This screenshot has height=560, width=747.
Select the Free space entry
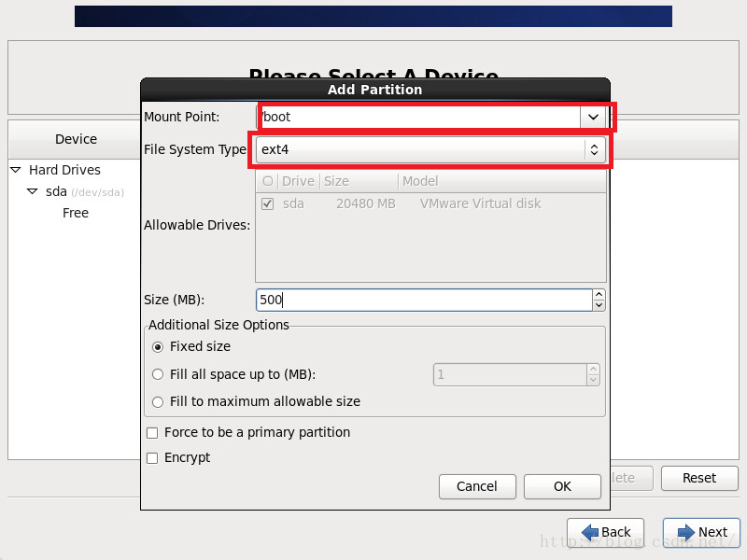pos(76,213)
